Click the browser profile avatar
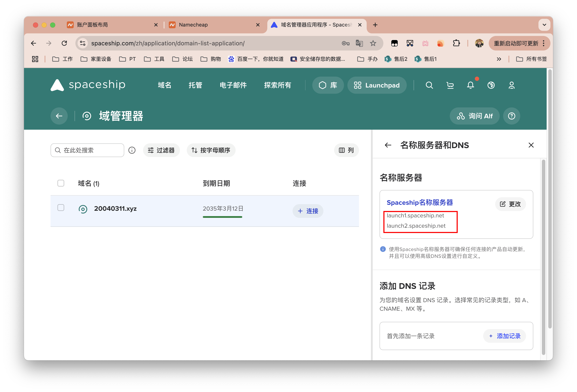Screen dimensions: 577x392 [479, 43]
